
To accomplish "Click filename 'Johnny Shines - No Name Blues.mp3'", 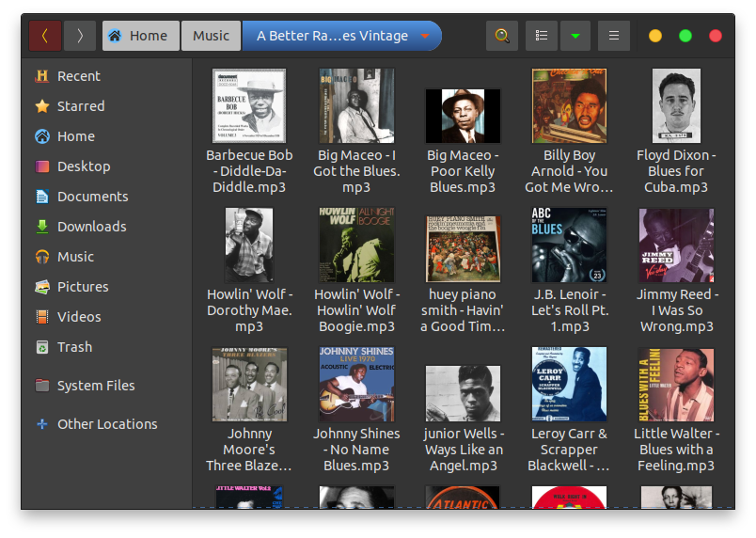I will [x=356, y=450].
